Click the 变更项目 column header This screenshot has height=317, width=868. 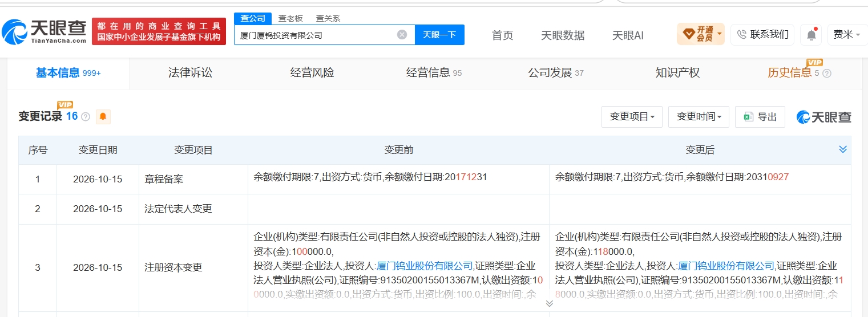[x=193, y=151]
